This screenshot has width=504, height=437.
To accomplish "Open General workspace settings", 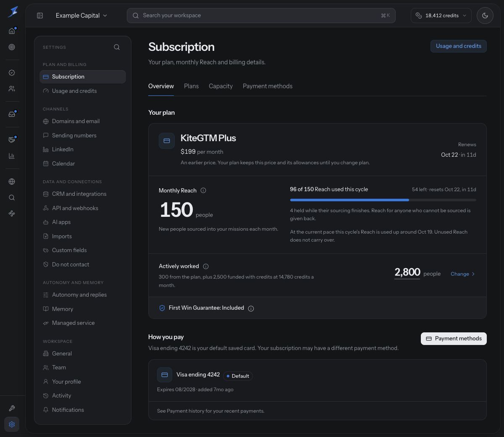I will pos(83,354).
